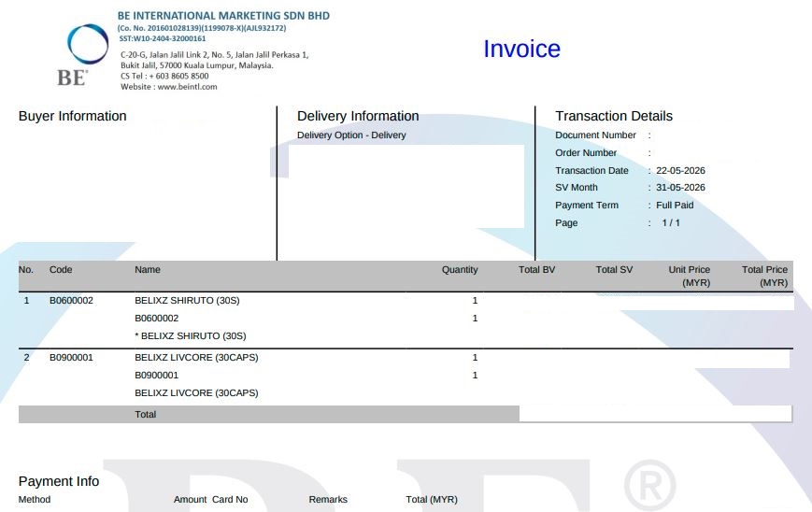This screenshot has width=812, height=512.
Task: Click the 'SV Month' label
Action: point(577,188)
